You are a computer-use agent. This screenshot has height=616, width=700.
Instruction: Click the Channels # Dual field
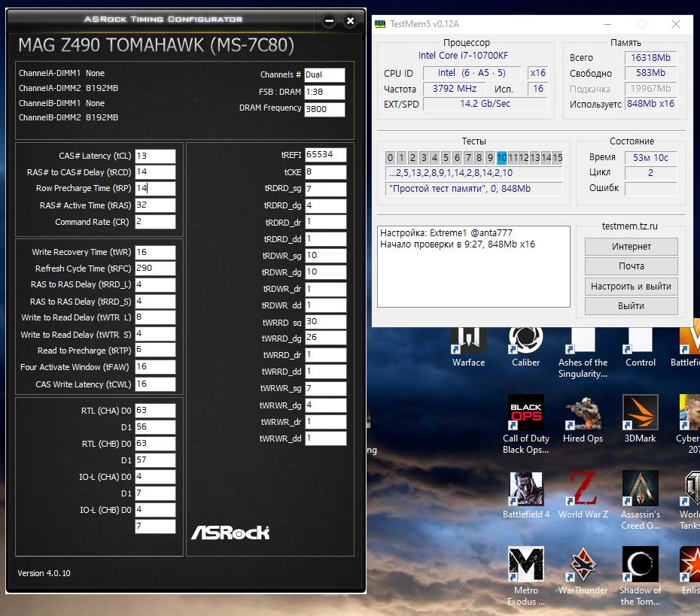tap(324, 75)
